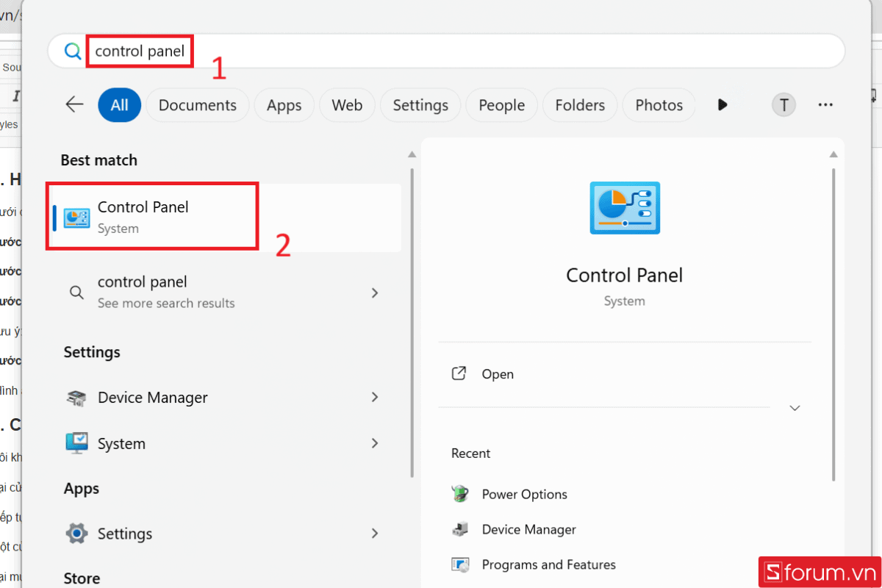Screen dimensions: 882x588
Task: Expand the chevron below the Open button
Action: (795, 407)
